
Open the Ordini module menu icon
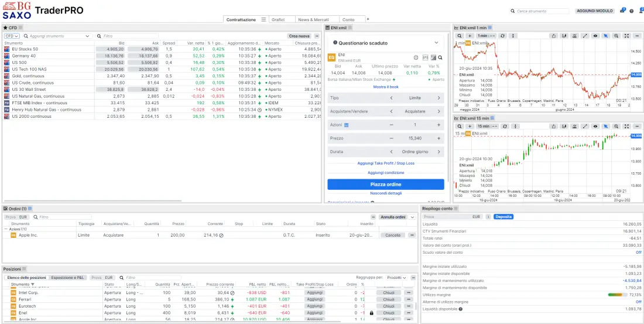pos(30,209)
